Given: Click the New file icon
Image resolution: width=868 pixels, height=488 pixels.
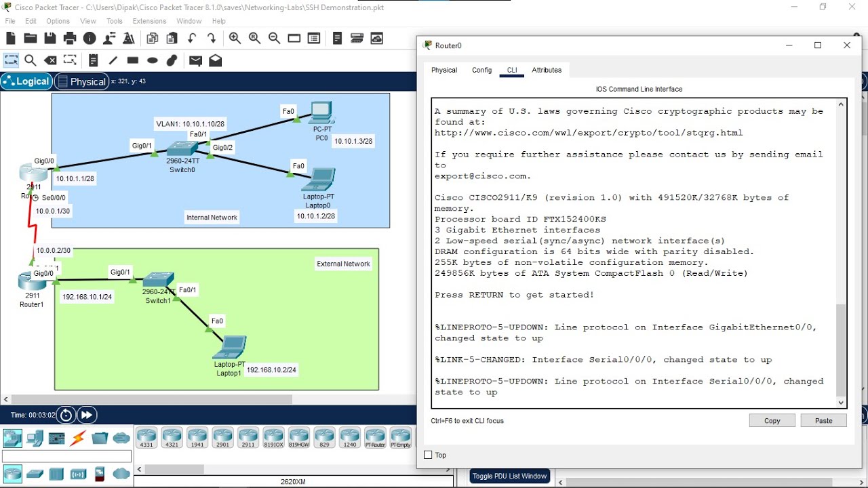Looking at the screenshot, I should (11, 39).
